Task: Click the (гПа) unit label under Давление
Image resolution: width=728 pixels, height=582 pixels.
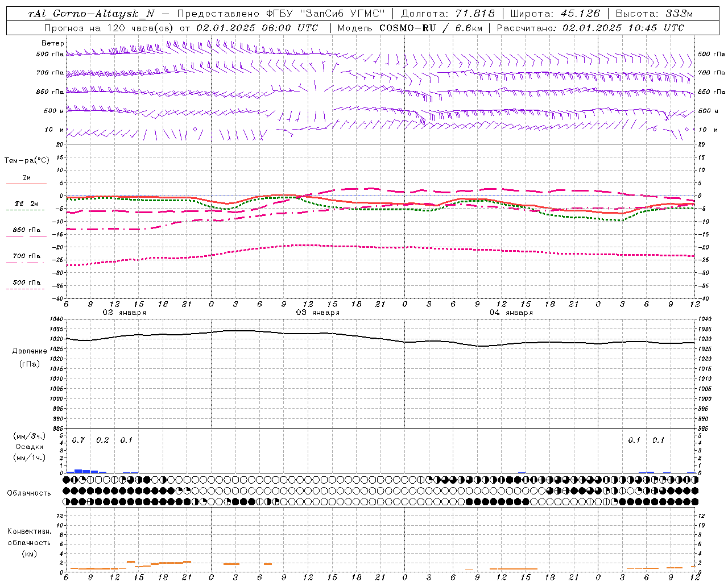Action: click(x=30, y=364)
